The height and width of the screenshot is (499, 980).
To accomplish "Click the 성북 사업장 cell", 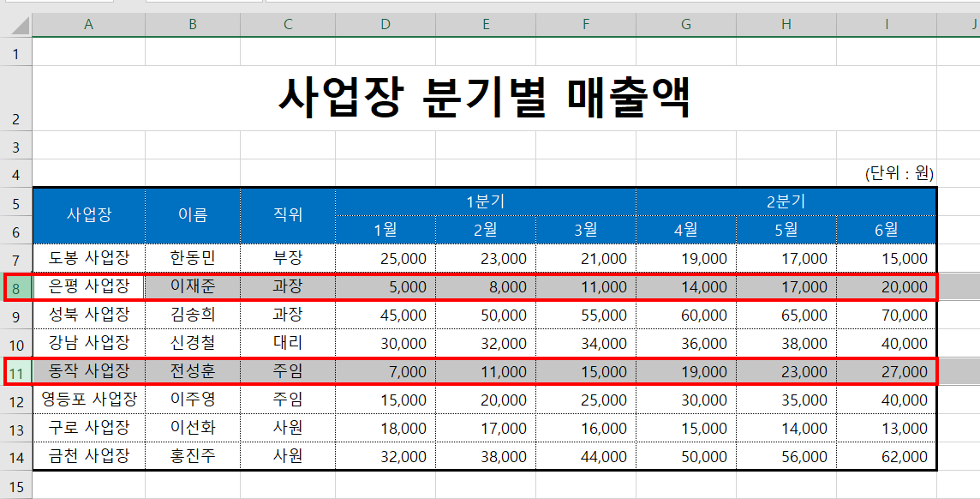I will (x=89, y=316).
